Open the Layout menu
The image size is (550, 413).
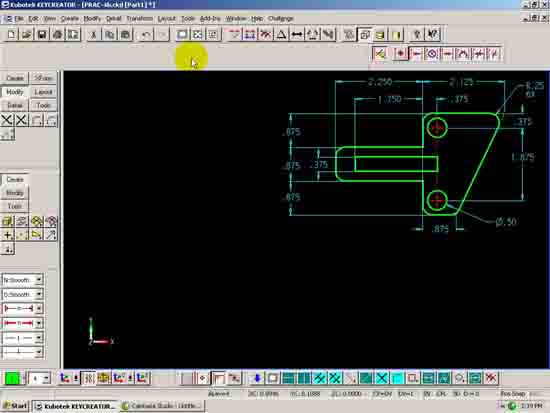tap(166, 19)
